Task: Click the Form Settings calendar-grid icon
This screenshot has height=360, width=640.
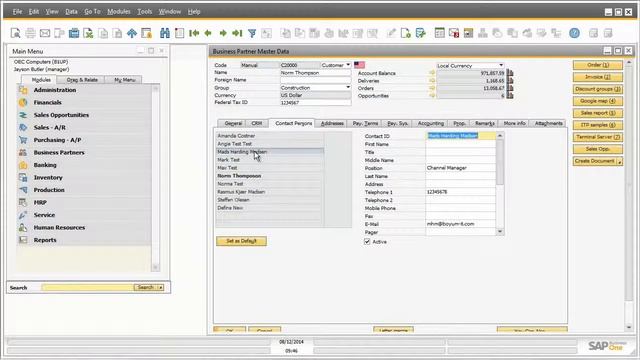Action: (x=440, y=33)
